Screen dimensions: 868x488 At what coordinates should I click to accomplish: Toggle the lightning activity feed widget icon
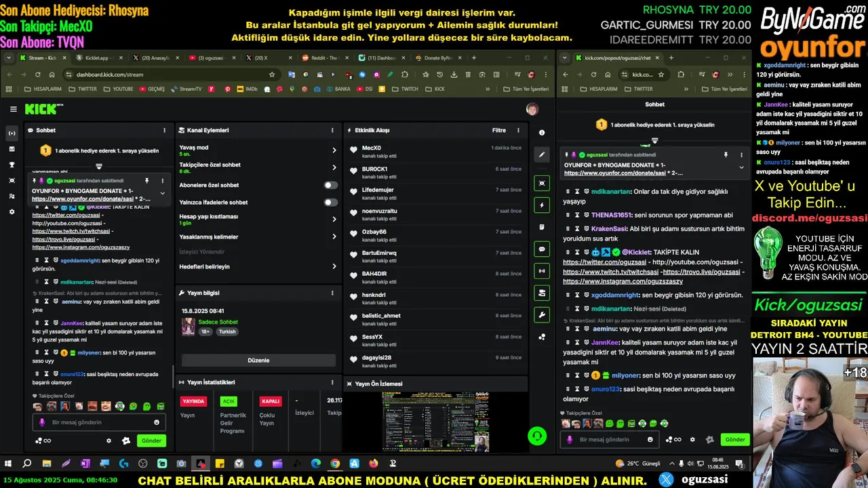point(541,205)
